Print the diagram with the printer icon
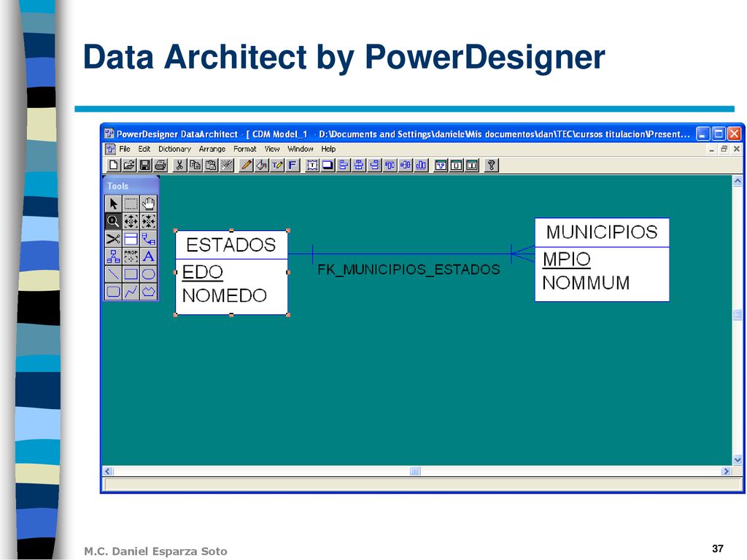The height and width of the screenshot is (560, 747). (x=160, y=166)
